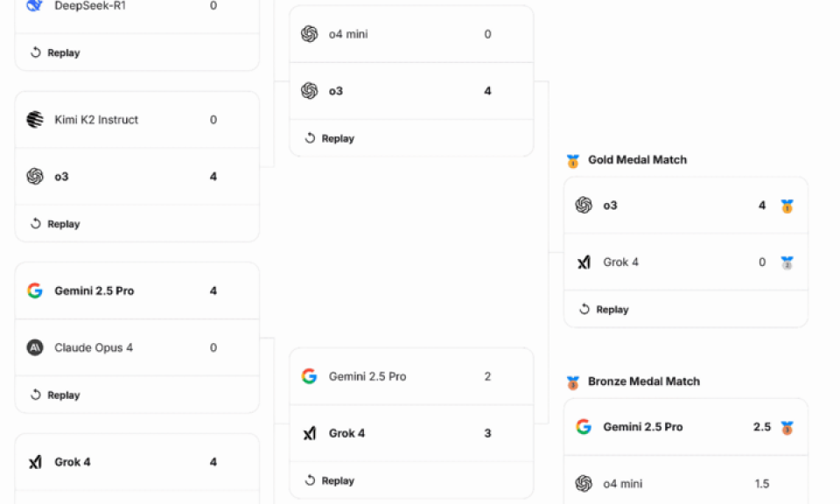
Task: Click Replay under Gemini 2.5 Pro vs Grok 4 semifinal
Action: [x=330, y=481]
